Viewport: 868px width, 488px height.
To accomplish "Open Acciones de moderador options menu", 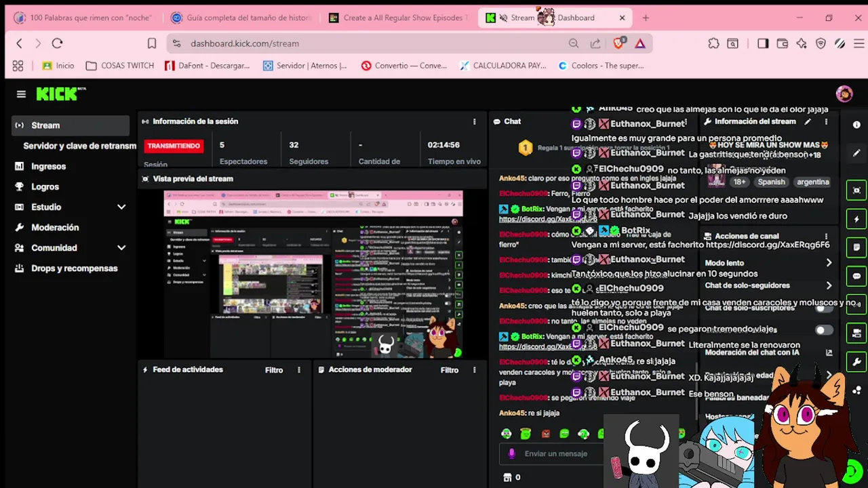I will [x=474, y=370].
